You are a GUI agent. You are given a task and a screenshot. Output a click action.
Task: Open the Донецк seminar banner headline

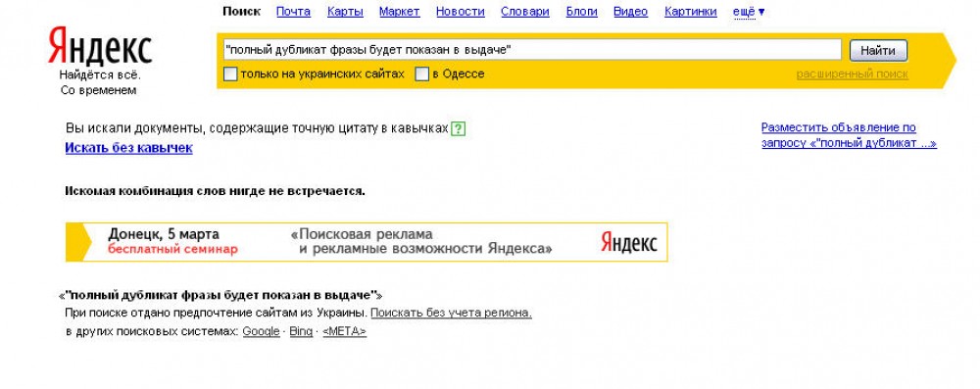[164, 234]
